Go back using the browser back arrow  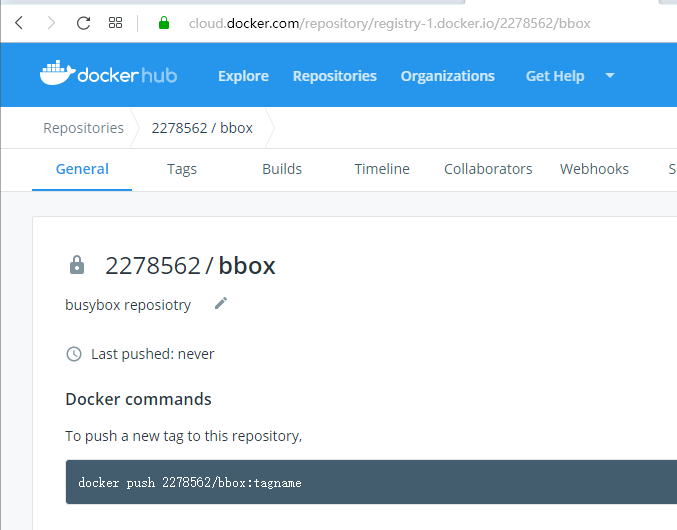(19, 22)
